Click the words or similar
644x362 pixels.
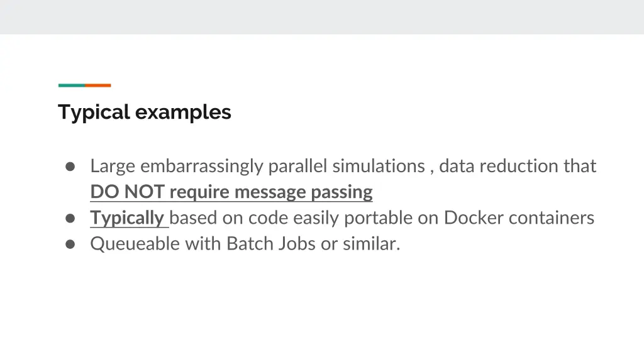[x=360, y=244]
